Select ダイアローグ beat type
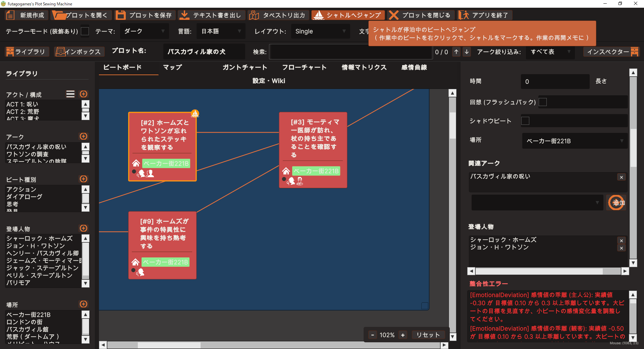Viewport: 644px width, 349px height. pos(24,197)
